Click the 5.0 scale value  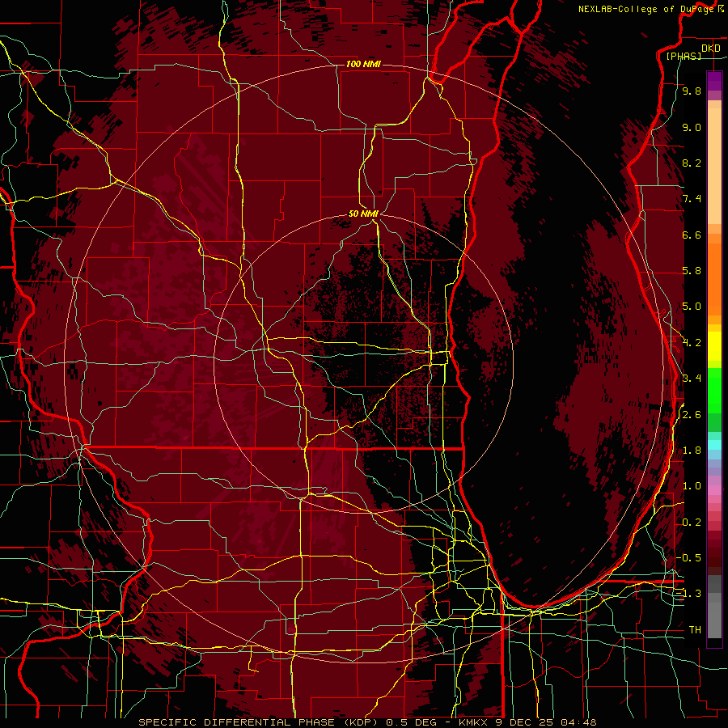coord(692,307)
